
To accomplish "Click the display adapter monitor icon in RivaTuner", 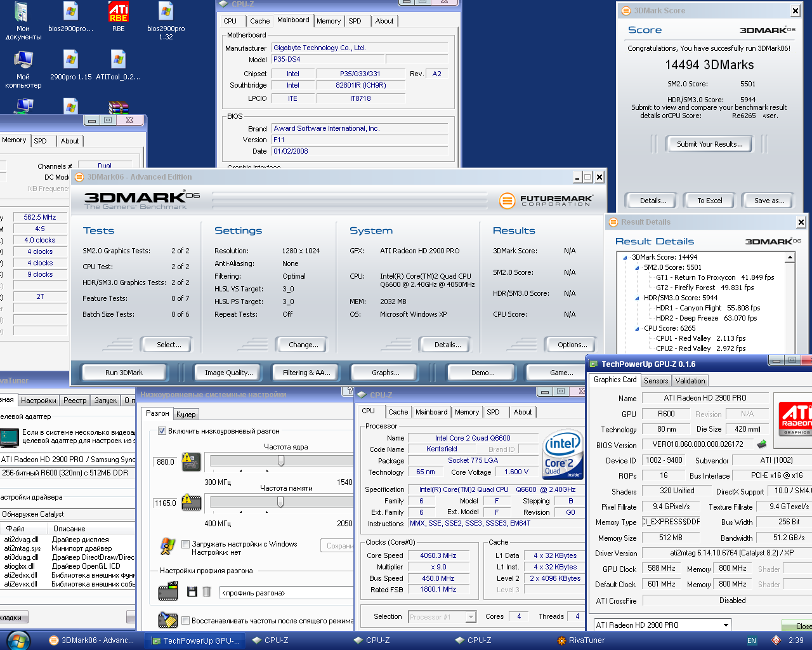I will [10, 437].
